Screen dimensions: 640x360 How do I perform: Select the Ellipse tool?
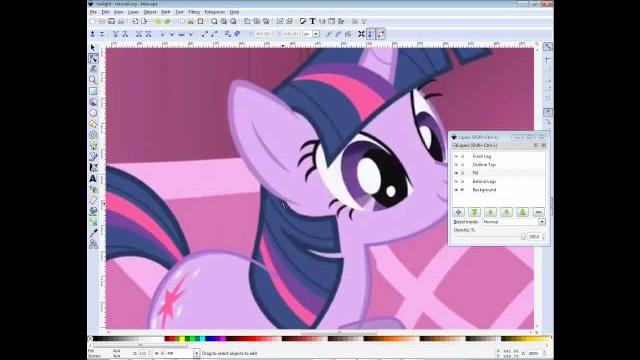[x=93, y=113]
